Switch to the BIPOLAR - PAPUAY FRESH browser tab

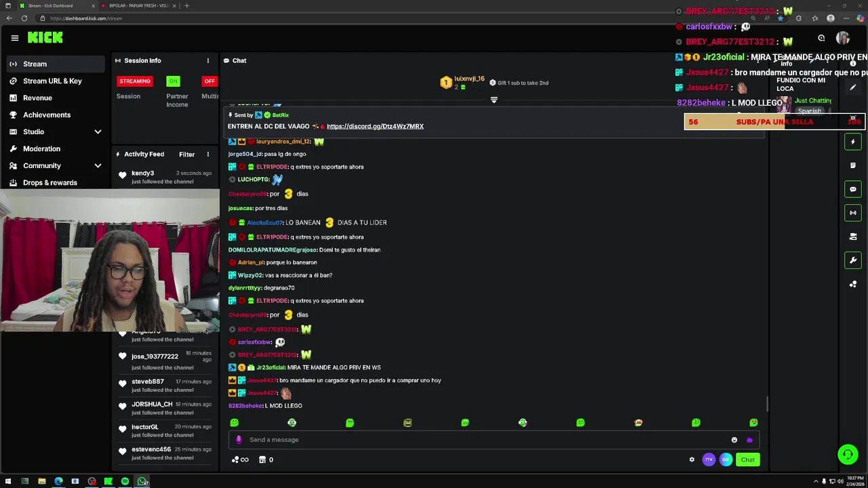138,5
